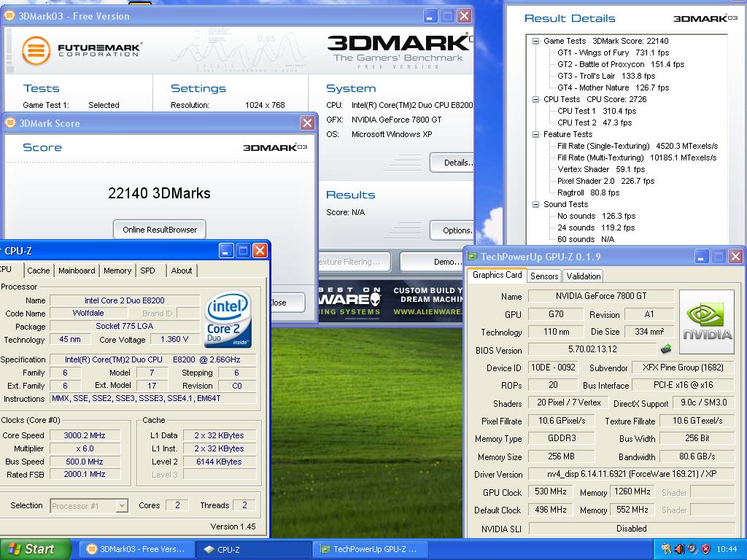The width and height of the screenshot is (747, 560).
Task: Click the BIOS save chip icon in GPU-Z
Action: [x=666, y=349]
